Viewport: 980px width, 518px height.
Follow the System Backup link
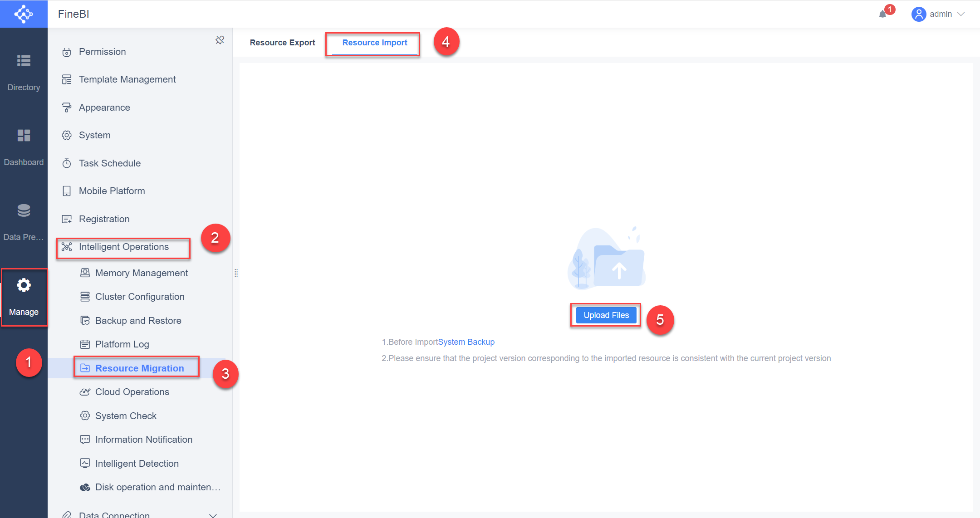pyautogui.click(x=466, y=342)
